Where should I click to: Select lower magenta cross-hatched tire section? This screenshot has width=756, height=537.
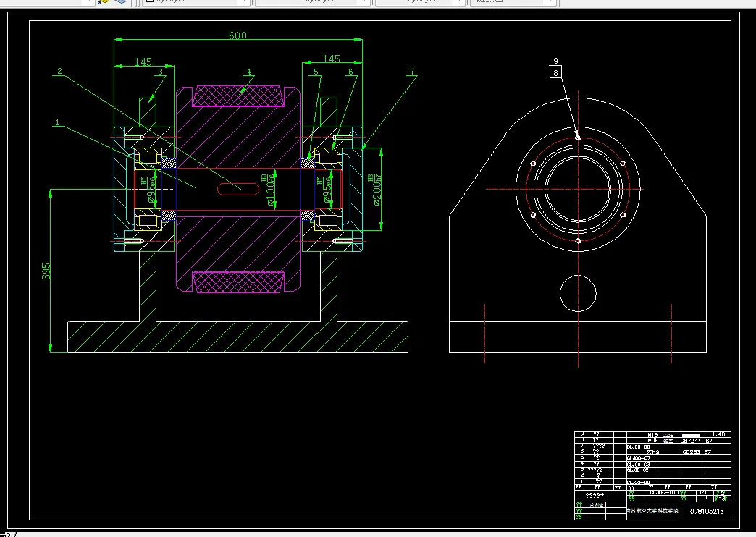click(238, 282)
